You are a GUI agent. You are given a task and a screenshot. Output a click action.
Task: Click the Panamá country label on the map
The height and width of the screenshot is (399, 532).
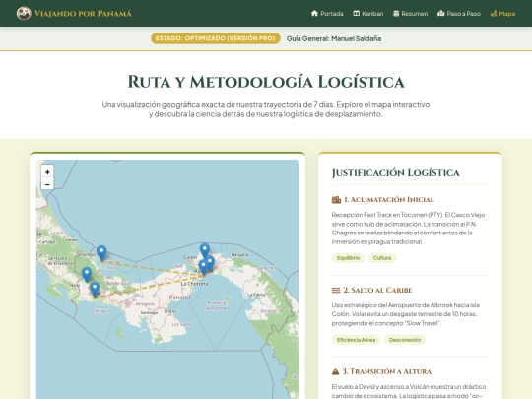pos(180,297)
